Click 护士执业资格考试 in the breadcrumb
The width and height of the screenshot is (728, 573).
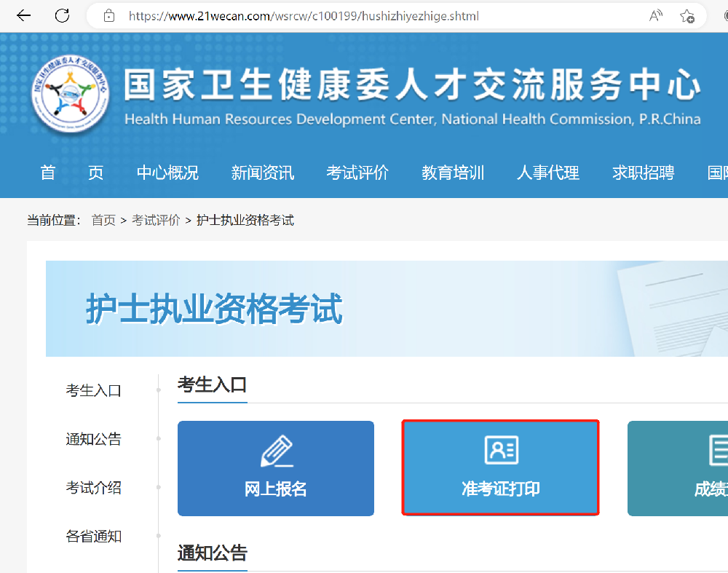click(x=245, y=220)
